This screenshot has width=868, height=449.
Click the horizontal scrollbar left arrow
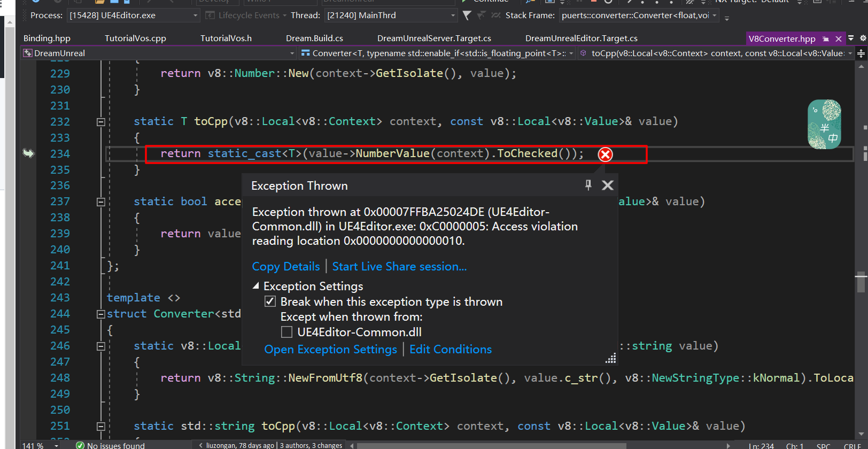(352, 445)
